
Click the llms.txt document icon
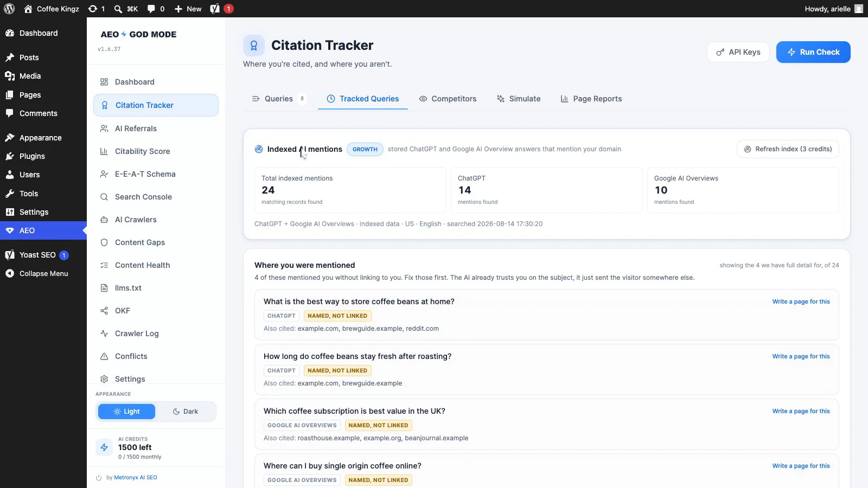click(104, 288)
